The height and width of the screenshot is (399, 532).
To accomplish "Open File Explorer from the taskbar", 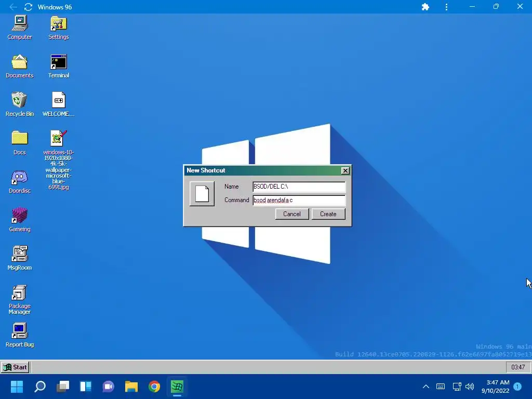I will 131,387.
